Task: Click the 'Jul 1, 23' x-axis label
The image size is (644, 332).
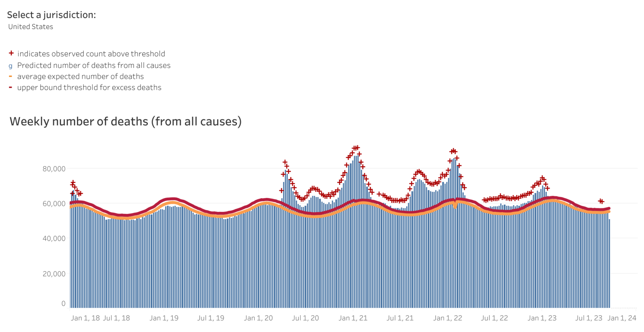Action: pyautogui.click(x=589, y=318)
